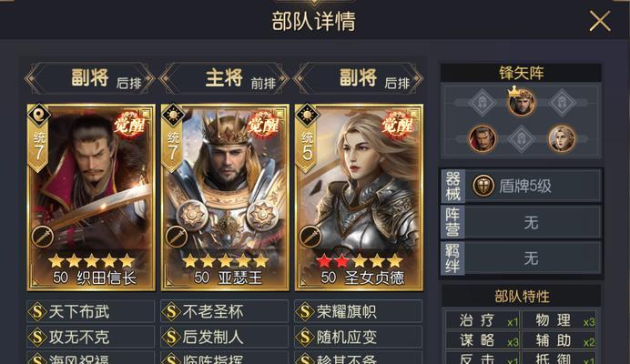Open the 羁绊 bond row
630x364 pixels.
click(521, 258)
